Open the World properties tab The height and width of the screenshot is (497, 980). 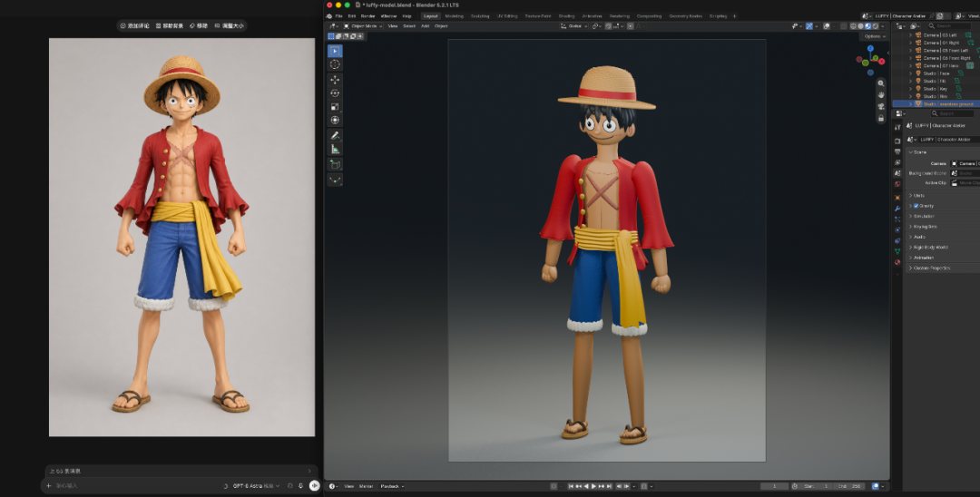pos(897,183)
